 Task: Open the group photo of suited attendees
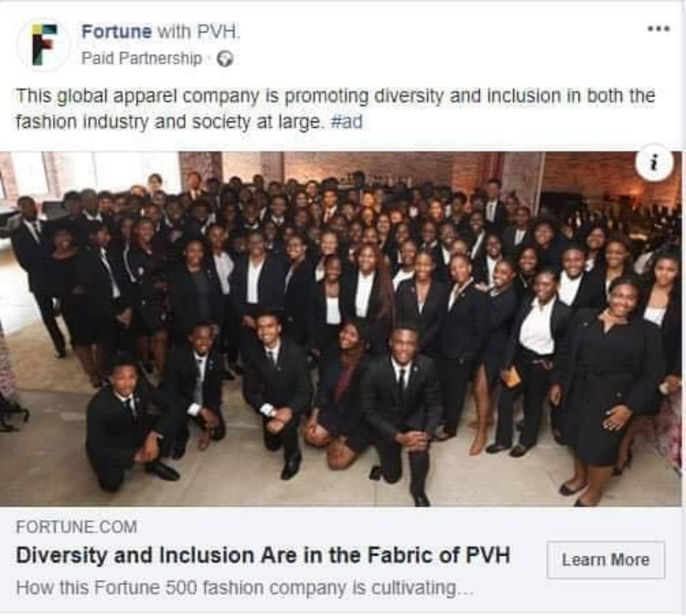tap(341, 329)
